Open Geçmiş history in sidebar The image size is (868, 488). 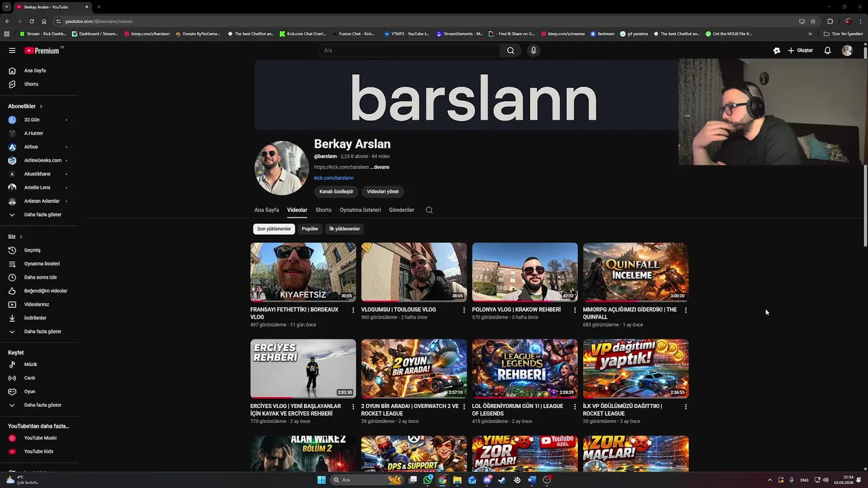[39, 250]
